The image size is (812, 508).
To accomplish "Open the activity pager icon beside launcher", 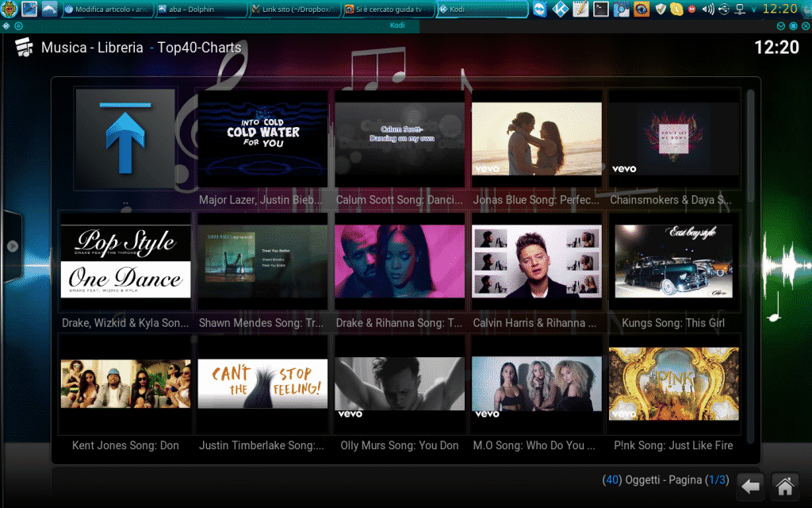I will pos(29,9).
